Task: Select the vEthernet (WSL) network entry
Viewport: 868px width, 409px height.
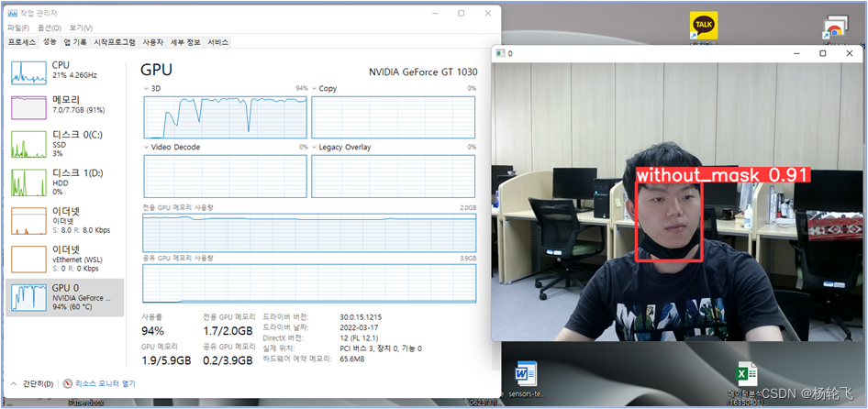Action: pos(64,258)
